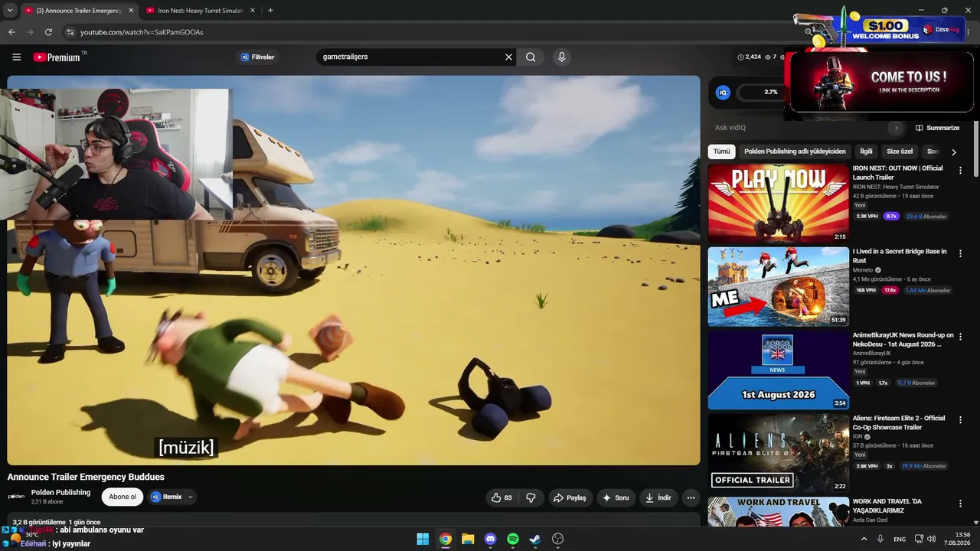The image size is (980, 551).
Task: Open the three-dot more actions menu under video
Action: pos(691,497)
